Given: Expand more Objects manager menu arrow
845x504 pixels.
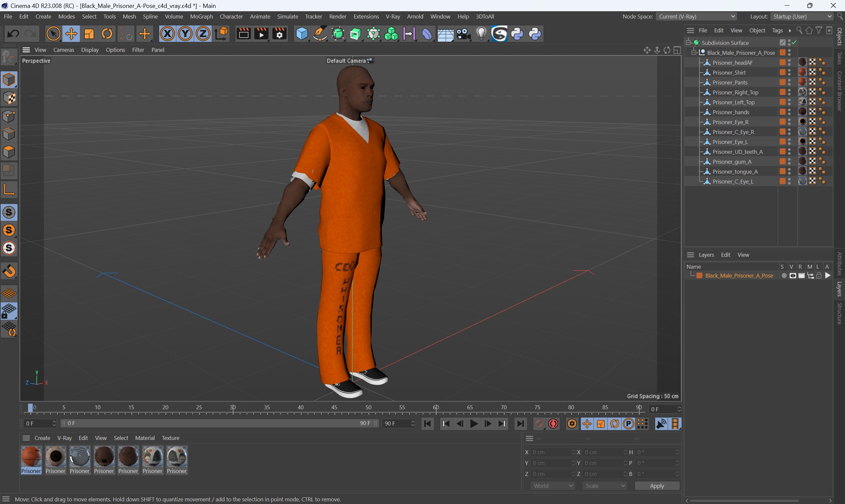Looking at the screenshot, I should [x=790, y=31].
